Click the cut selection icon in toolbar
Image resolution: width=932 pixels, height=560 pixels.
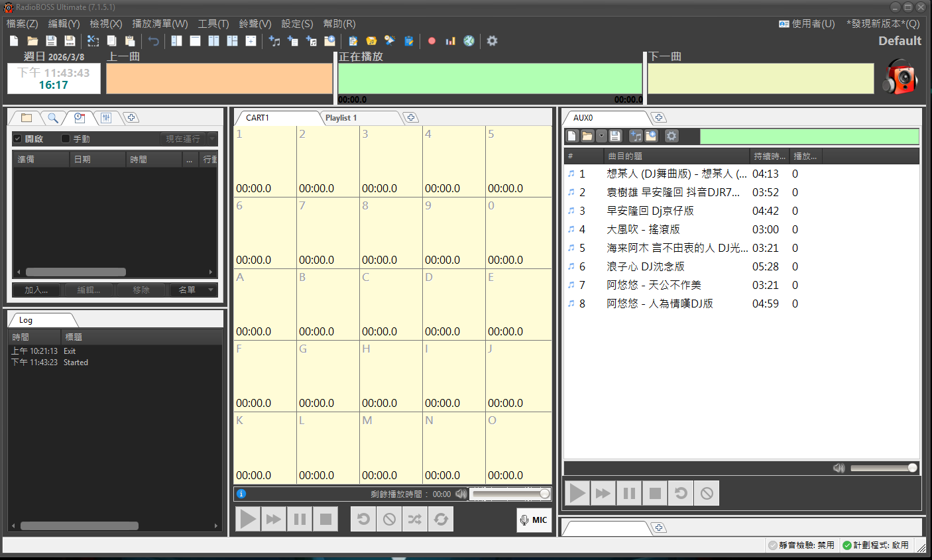[93, 41]
